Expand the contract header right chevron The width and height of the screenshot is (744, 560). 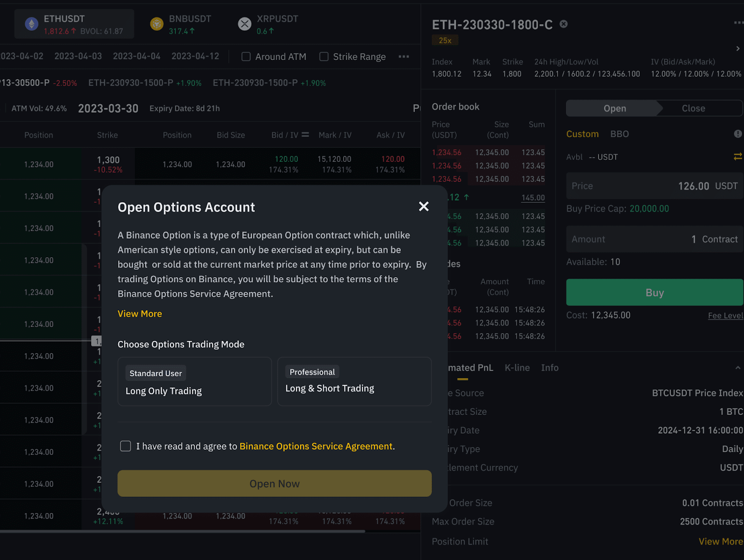pyautogui.click(x=737, y=48)
